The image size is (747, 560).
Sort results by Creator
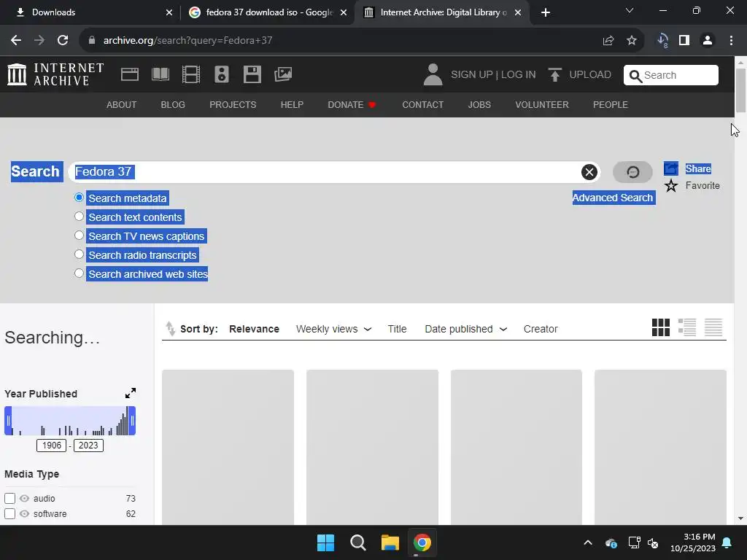(x=541, y=329)
